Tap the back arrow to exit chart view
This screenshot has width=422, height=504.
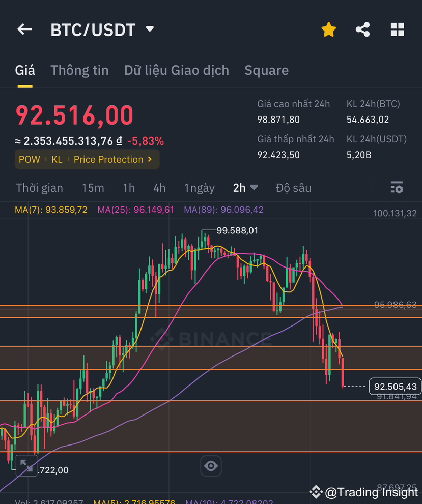[24, 29]
